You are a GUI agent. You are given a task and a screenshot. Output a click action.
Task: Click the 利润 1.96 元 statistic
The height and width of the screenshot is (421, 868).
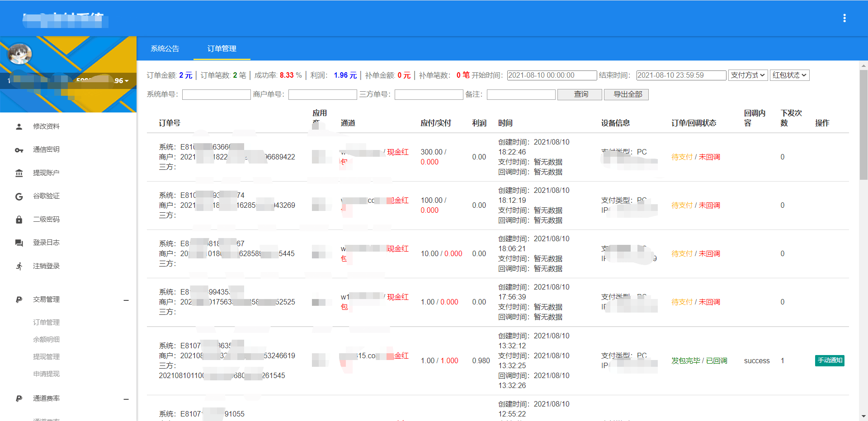click(334, 75)
